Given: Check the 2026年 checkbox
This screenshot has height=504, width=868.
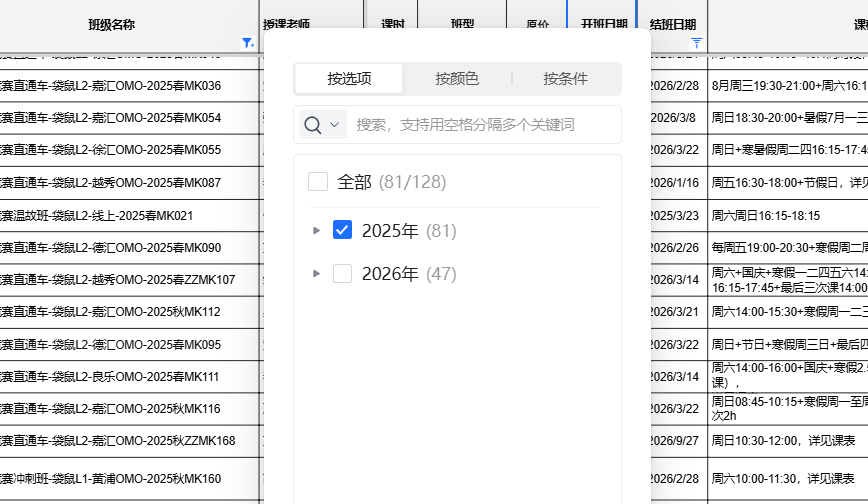Looking at the screenshot, I should (343, 274).
